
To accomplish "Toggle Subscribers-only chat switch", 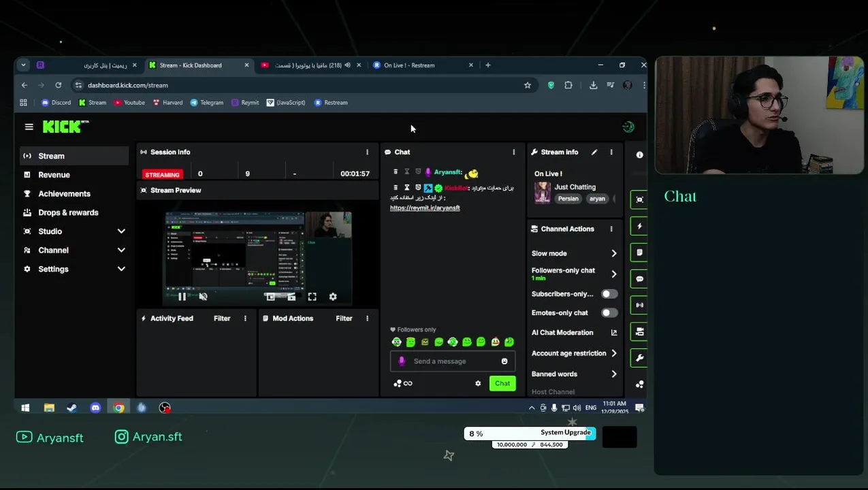I will click(x=609, y=294).
